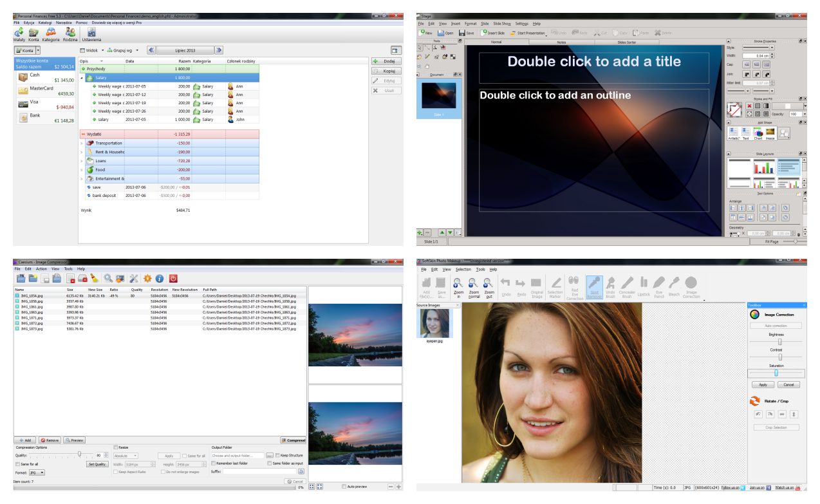Screen dimensions: 820x504
Task: Click the Compress! button in Caesium
Action: click(293, 440)
